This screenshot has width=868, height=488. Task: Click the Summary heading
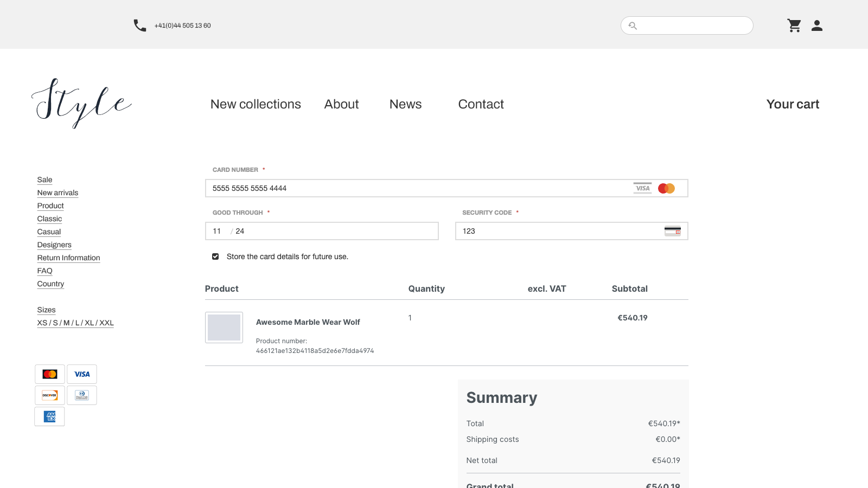coord(502,398)
